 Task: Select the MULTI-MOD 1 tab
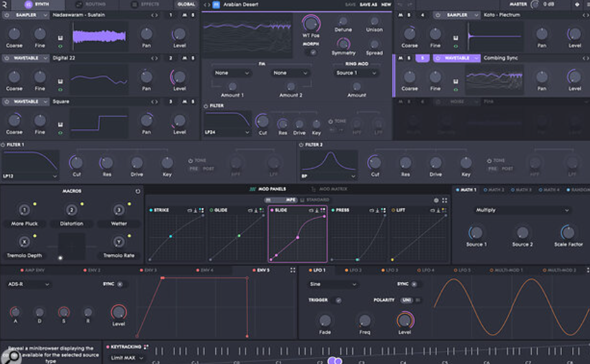(506, 270)
